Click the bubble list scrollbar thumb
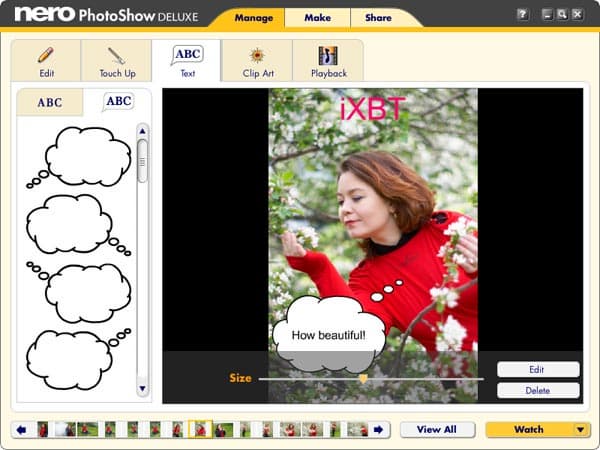Image resolution: width=600 pixels, height=450 pixels. tap(142, 161)
